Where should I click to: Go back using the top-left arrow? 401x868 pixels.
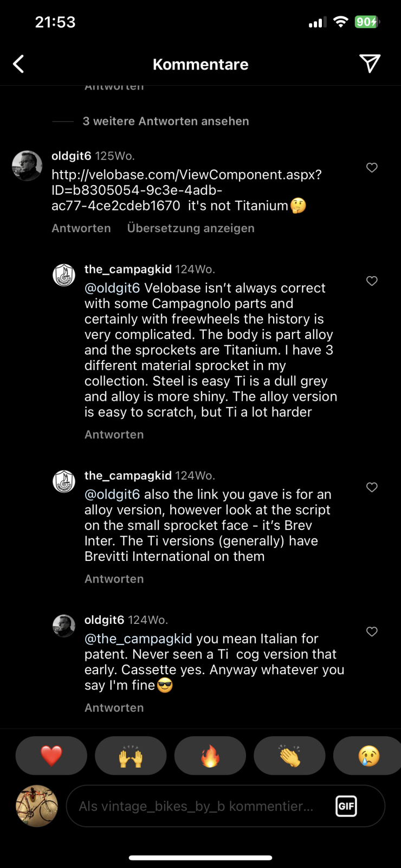coord(19,64)
